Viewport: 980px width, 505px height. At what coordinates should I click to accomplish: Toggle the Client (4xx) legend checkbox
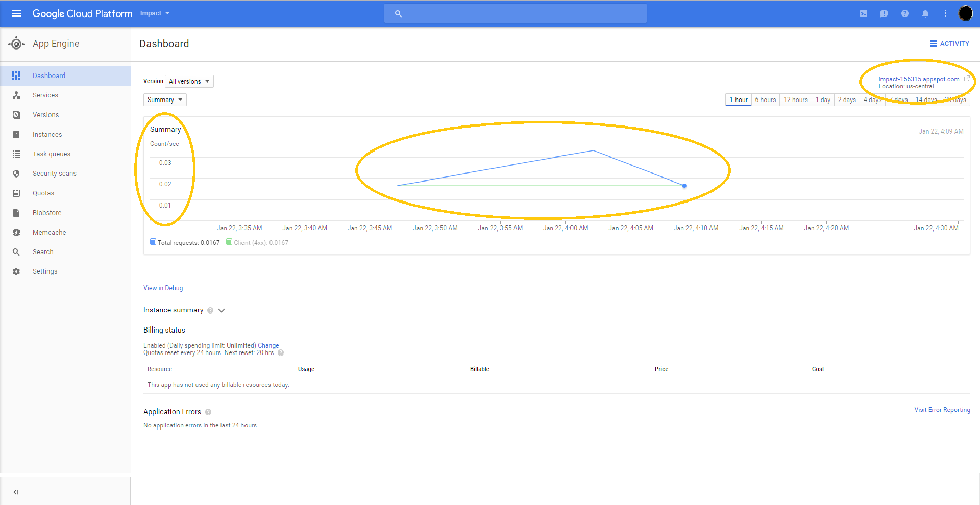(229, 242)
